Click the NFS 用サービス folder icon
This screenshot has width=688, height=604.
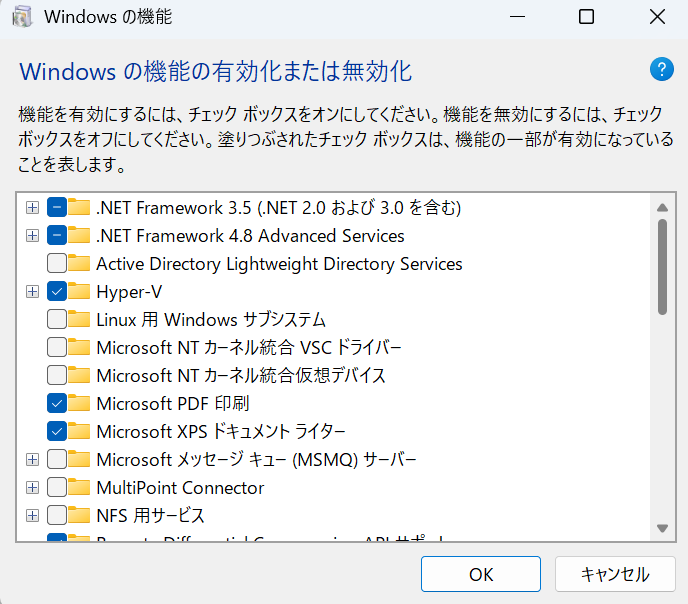[80, 516]
